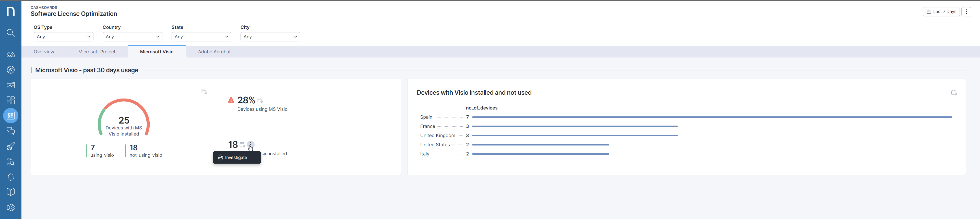Open the Last 7 Days timeframe button

941,12
